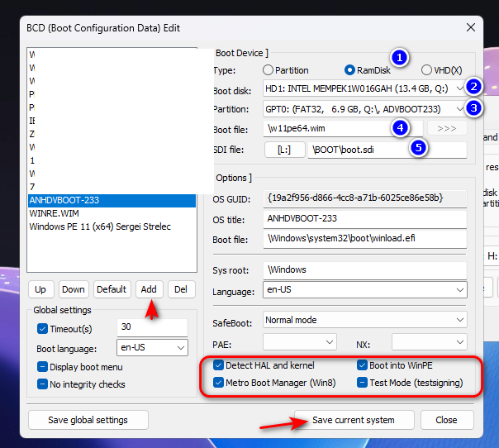Click the timeout value field showing 30
This screenshot has height=448, width=499.
[x=152, y=327]
